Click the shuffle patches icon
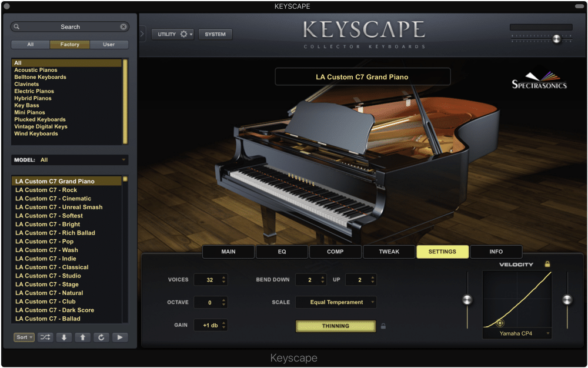 click(x=45, y=337)
